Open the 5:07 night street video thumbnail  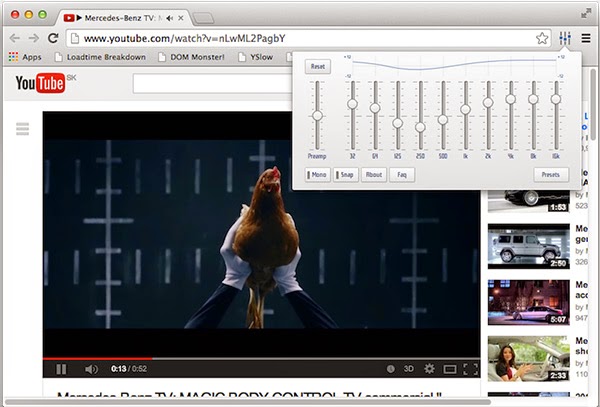(x=529, y=303)
